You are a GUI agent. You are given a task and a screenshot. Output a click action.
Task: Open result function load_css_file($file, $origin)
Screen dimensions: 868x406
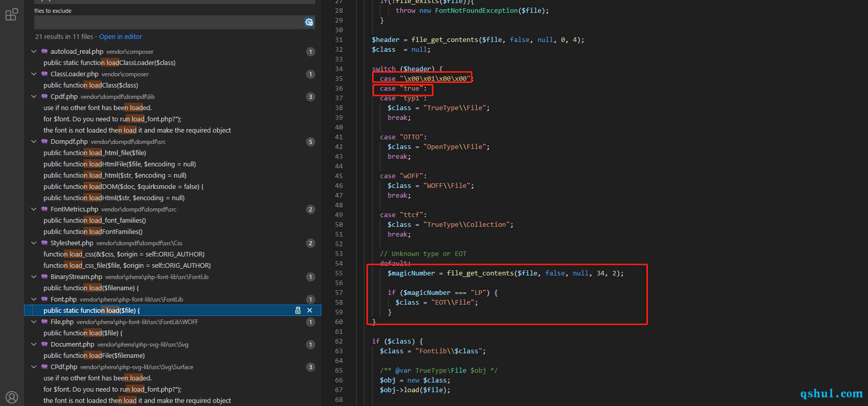tap(172, 265)
